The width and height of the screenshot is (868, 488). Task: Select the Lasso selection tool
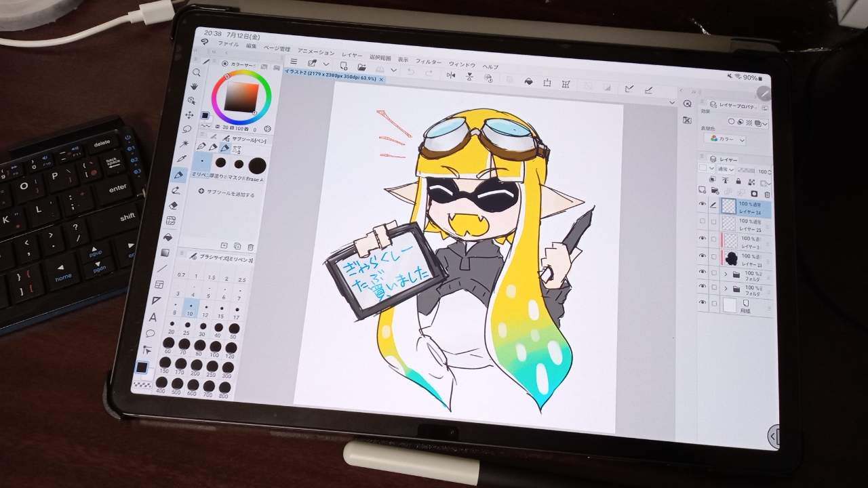coord(188,129)
